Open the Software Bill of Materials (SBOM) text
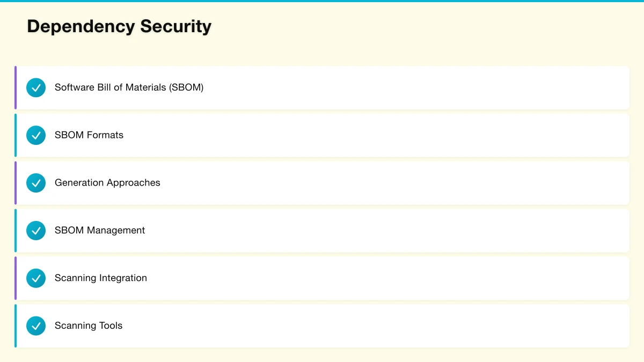This screenshot has height=362, width=644. 129,87
